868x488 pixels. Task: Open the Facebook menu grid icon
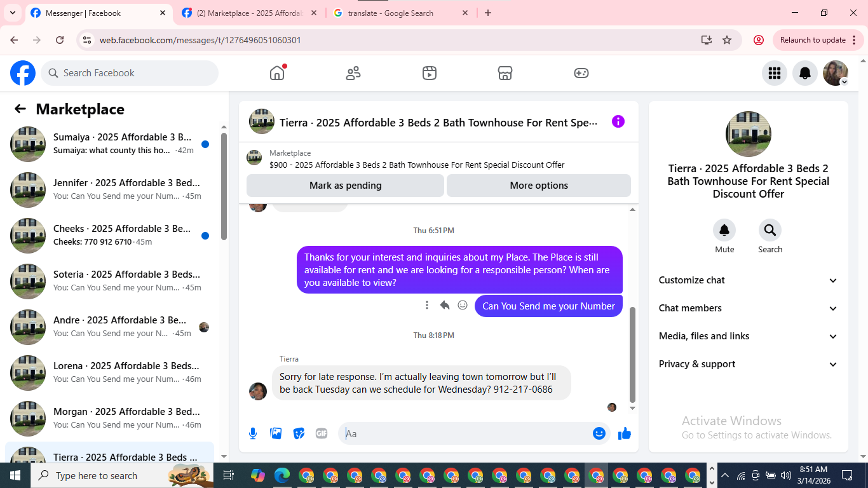pyautogui.click(x=775, y=73)
